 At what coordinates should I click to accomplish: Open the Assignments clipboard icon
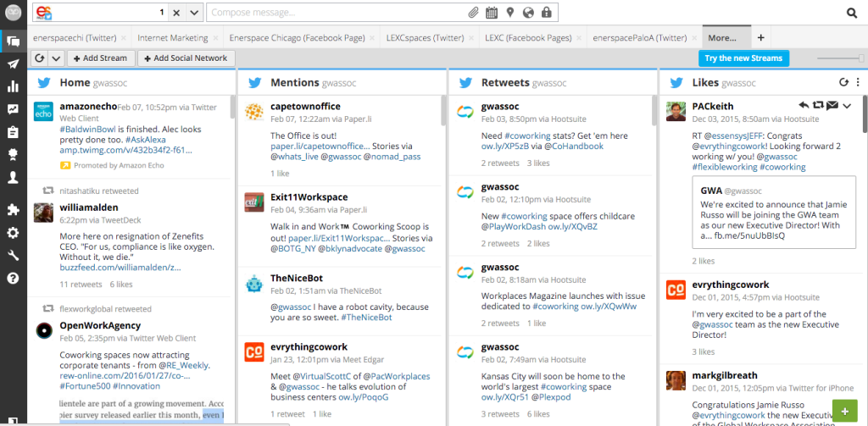14,131
